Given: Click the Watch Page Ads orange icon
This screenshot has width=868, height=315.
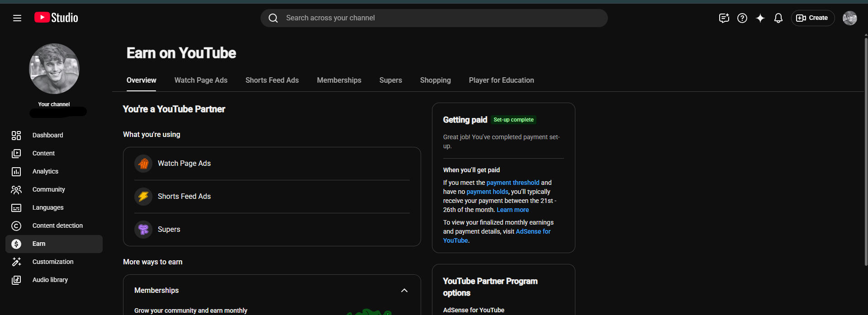Looking at the screenshot, I should coord(143,164).
